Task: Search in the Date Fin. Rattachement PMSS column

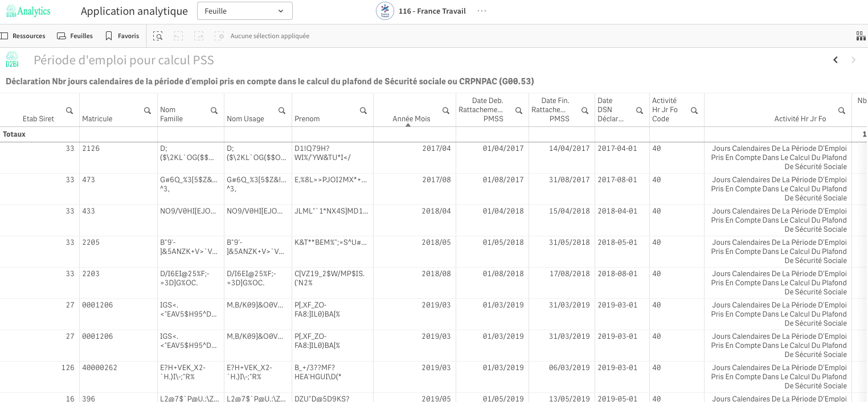Action: [585, 110]
